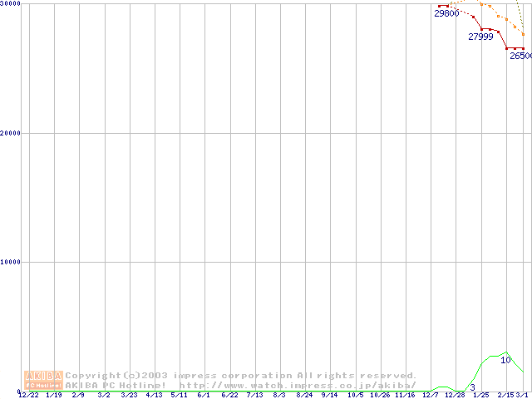Select the 9/14 date on the x-axis
This screenshot has height=399, width=532.
(329, 396)
